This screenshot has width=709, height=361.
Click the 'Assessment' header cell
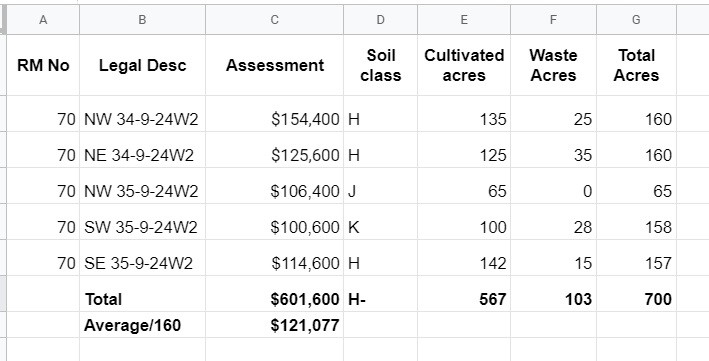click(274, 65)
